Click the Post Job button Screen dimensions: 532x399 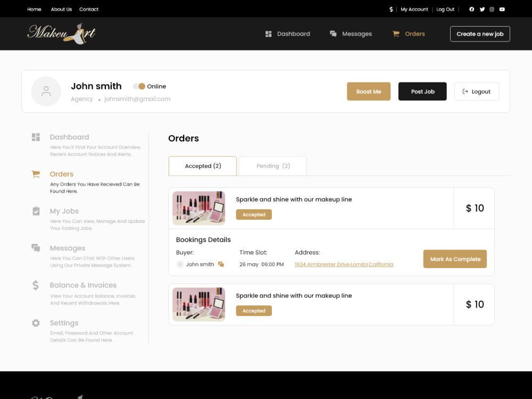click(422, 92)
